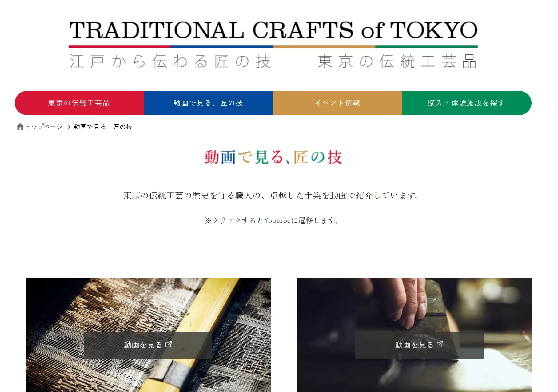558x392 pixels.
Task: Click the home icon in breadcrumb
Action: point(20,127)
